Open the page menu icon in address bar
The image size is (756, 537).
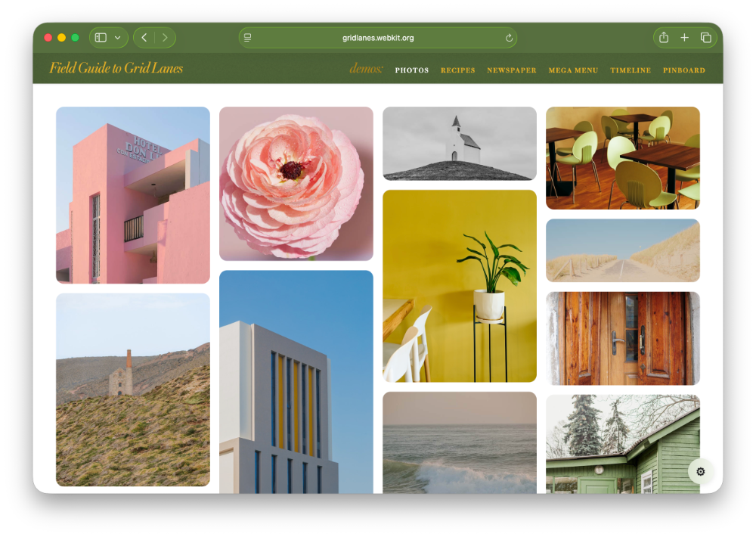[x=248, y=38]
